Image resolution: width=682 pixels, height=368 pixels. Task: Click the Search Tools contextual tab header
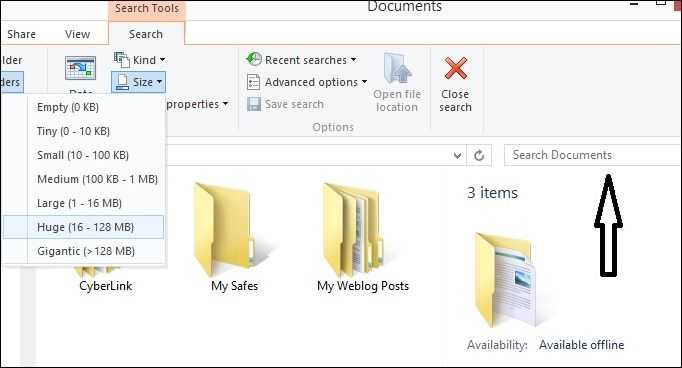point(147,9)
